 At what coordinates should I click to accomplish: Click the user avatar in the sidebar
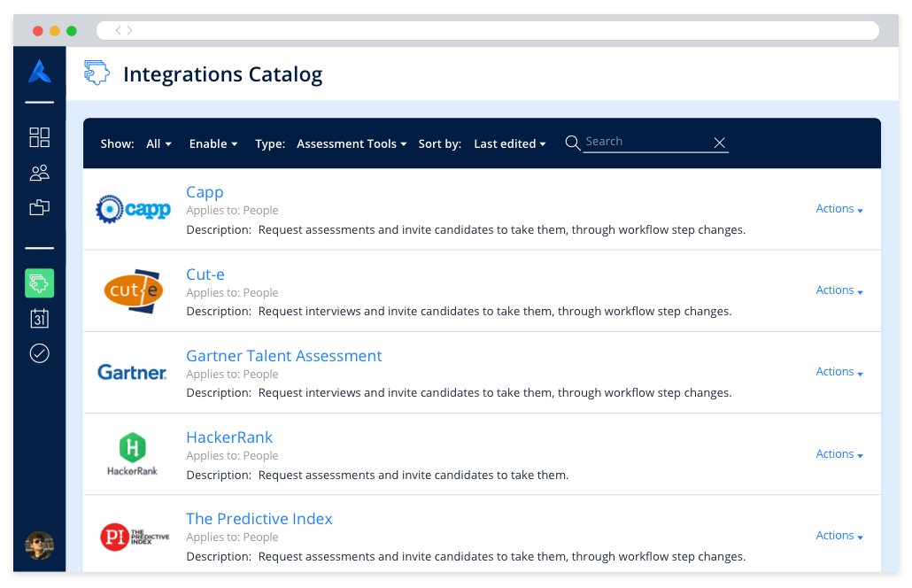coord(40,545)
